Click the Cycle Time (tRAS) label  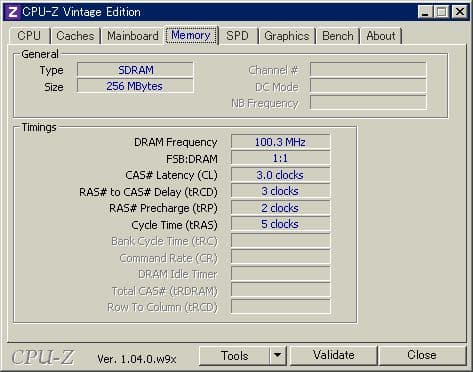(x=174, y=225)
